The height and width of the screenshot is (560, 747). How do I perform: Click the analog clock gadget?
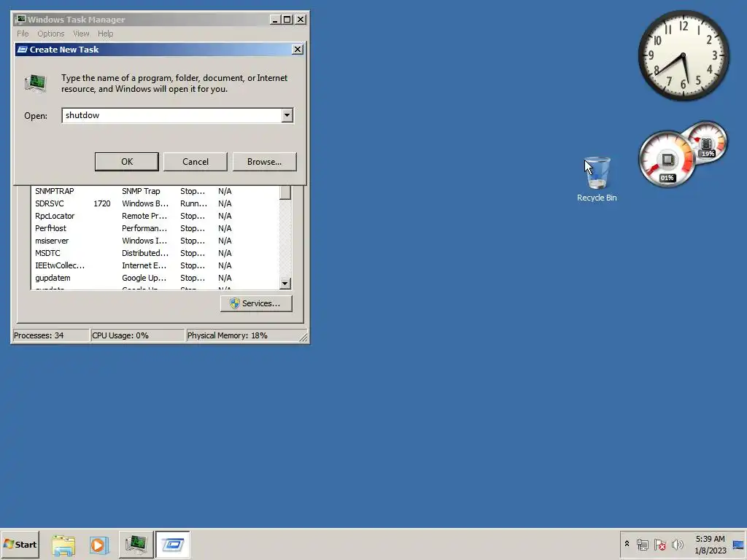pyautogui.click(x=684, y=55)
